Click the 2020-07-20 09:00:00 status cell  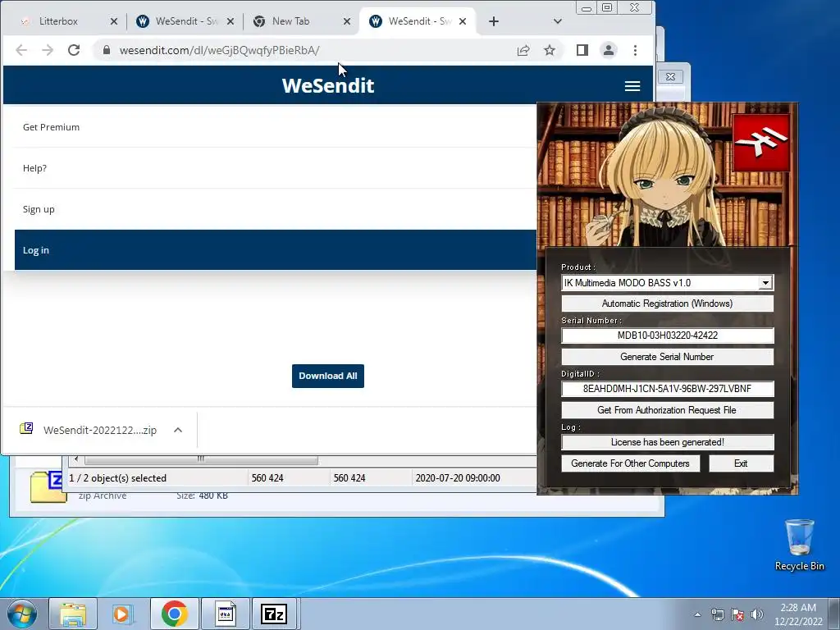(458, 478)
